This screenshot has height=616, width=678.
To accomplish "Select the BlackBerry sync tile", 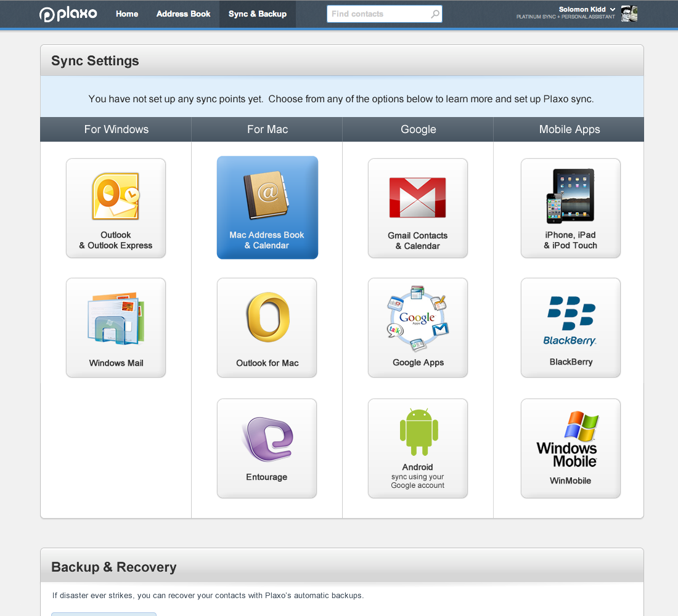I will (x=570, y=328).
